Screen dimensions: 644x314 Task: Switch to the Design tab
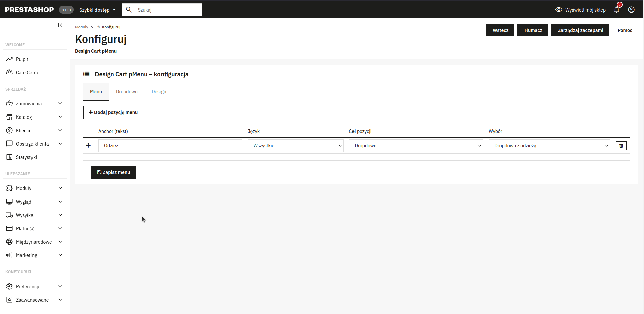(x=159, y=92)
